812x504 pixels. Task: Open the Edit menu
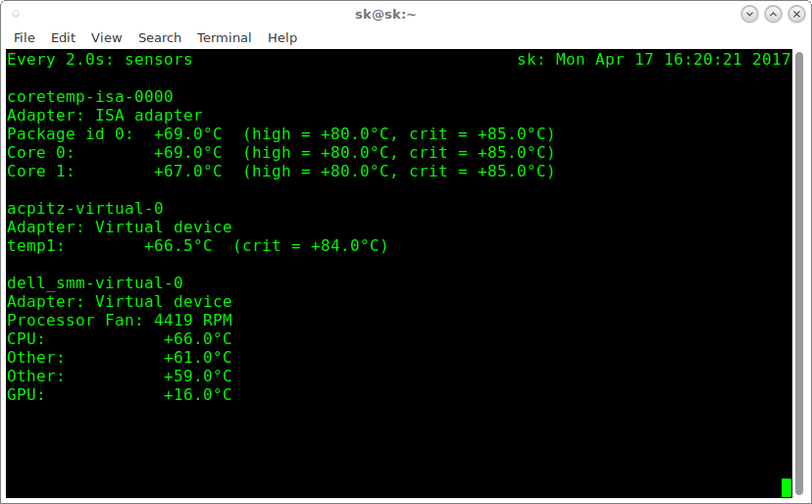[63, 38]
